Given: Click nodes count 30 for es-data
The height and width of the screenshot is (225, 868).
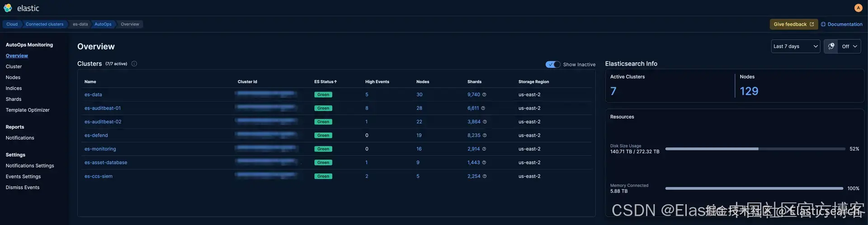Looking at the screenshot, I should pyautogui.click(x=419, y=94).
